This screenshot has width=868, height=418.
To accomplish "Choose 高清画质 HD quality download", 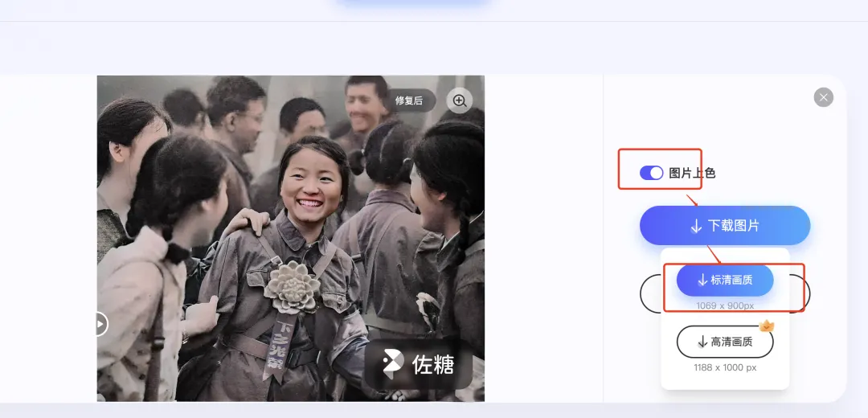I will 725,342.
